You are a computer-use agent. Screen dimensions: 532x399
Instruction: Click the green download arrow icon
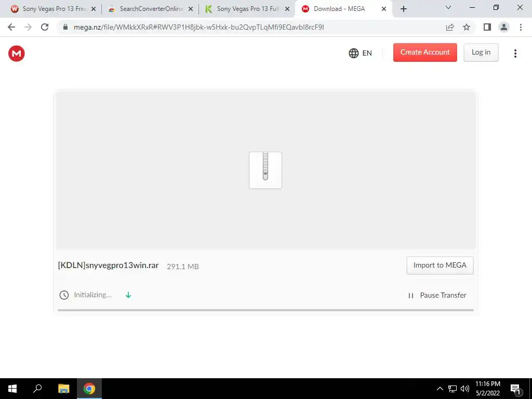(x=128, y=295)
